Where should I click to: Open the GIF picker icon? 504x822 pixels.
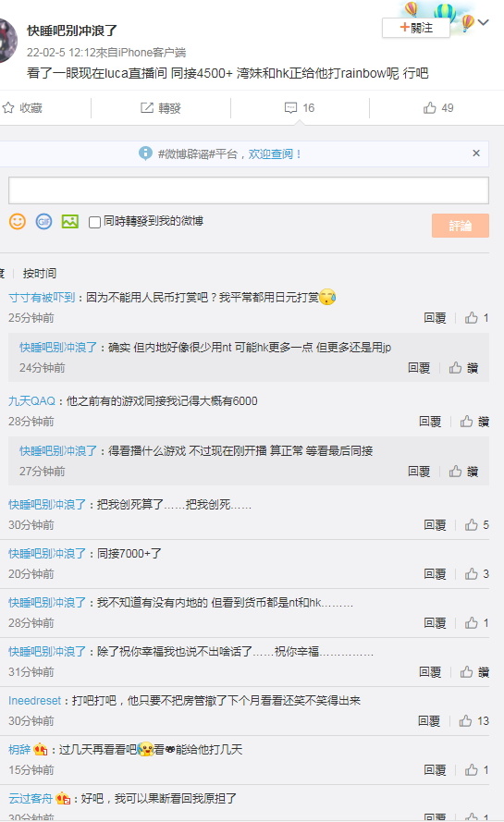[43, 222]
